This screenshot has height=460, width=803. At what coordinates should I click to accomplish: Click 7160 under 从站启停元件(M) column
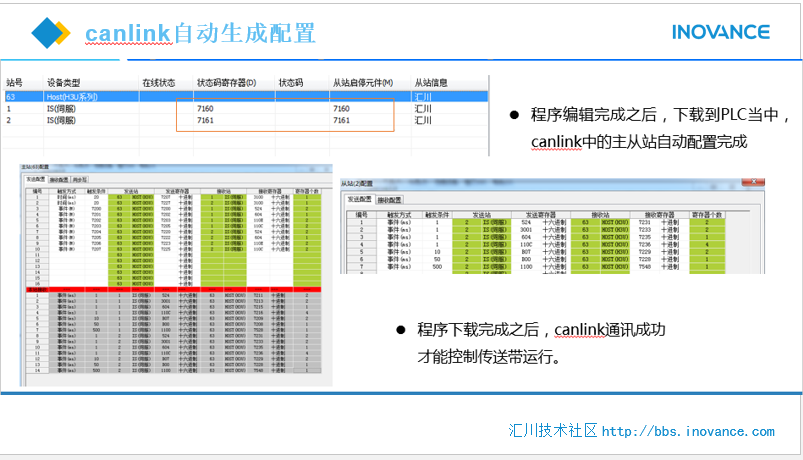coord(341,109)
